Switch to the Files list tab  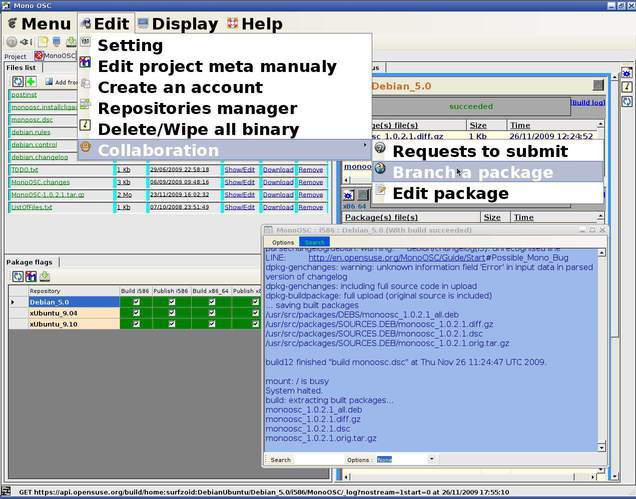click(21, 67)
